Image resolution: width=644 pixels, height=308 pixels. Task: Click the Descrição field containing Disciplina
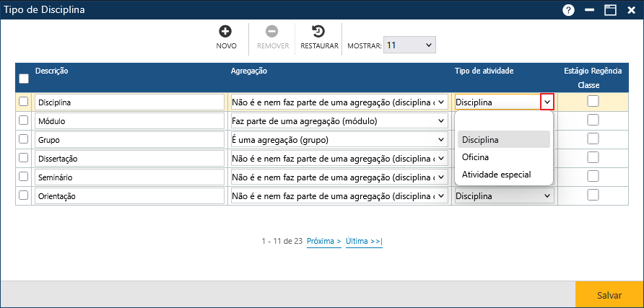click(130, 102)
